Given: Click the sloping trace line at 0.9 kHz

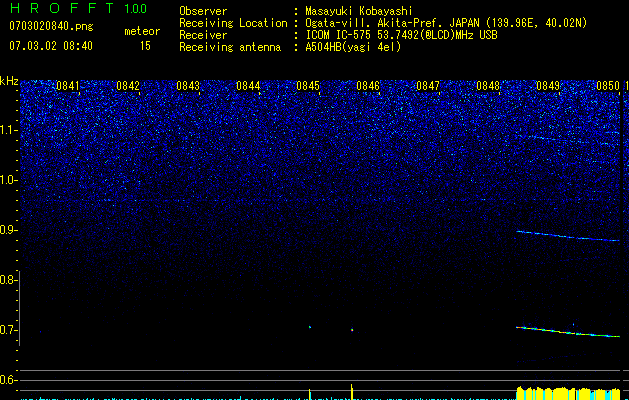Looking at the screenshot, I should click(x=568, y=236).
